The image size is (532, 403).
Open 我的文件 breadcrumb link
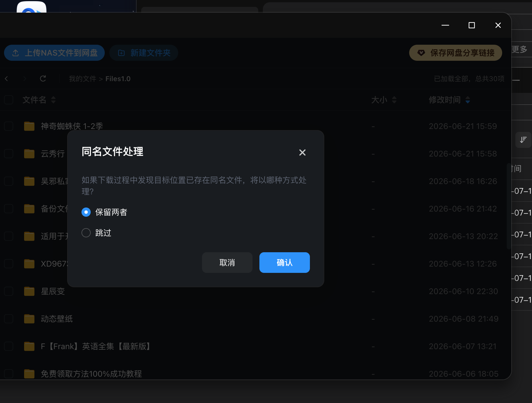coord(82,79)
